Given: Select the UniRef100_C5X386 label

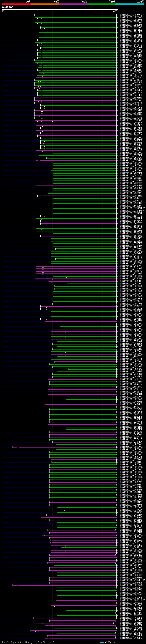Looking at the screenshot, I should 131,72.
